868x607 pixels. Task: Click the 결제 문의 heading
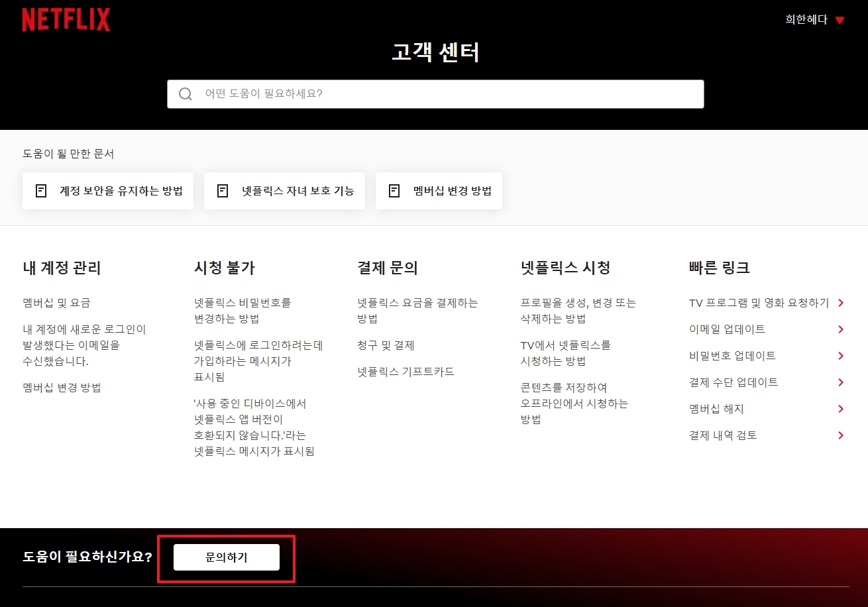coord(388,268)
